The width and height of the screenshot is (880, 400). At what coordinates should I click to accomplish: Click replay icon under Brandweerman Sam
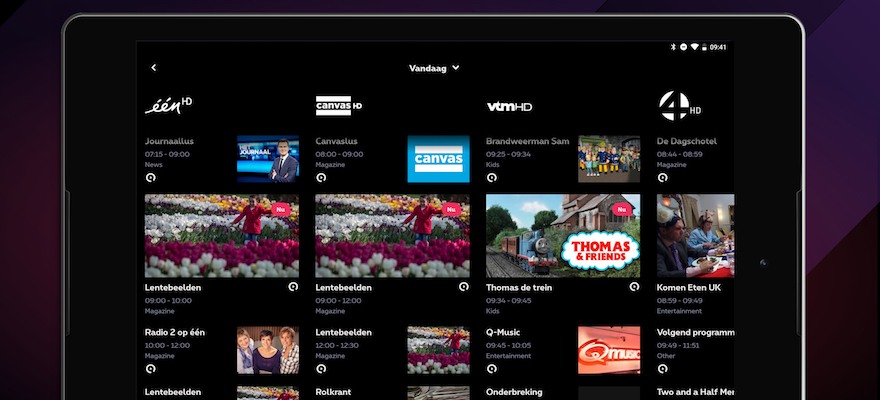[x=492, y=177]
